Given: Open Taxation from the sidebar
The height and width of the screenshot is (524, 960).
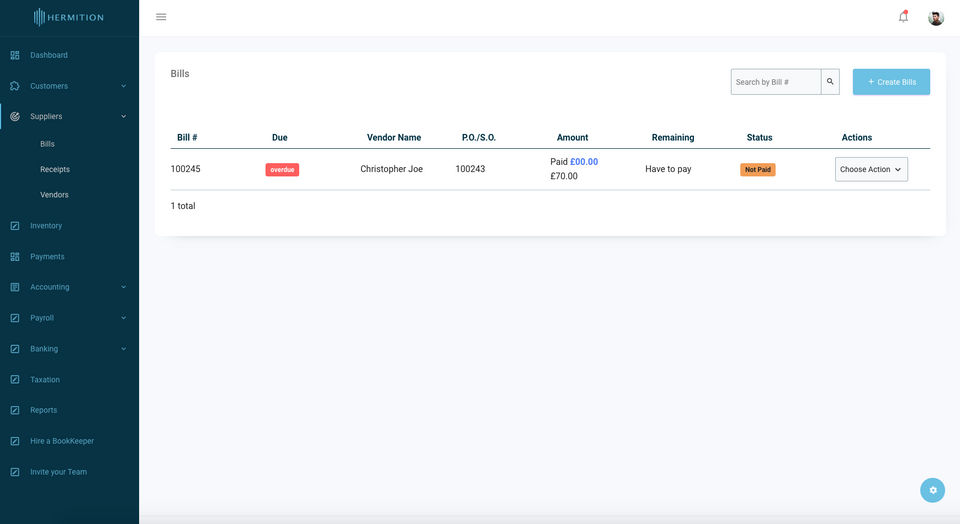Looking at the screenshot, I should (45, 380).
